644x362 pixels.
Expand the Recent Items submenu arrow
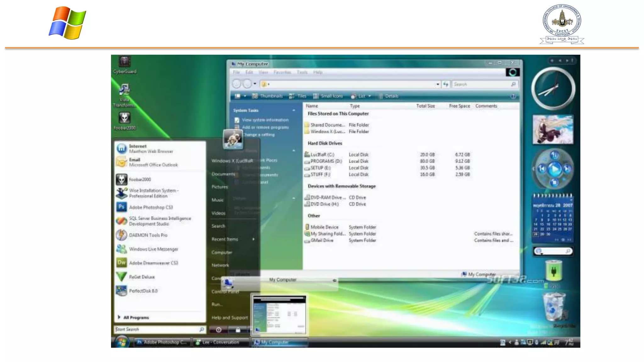point(253,239)
